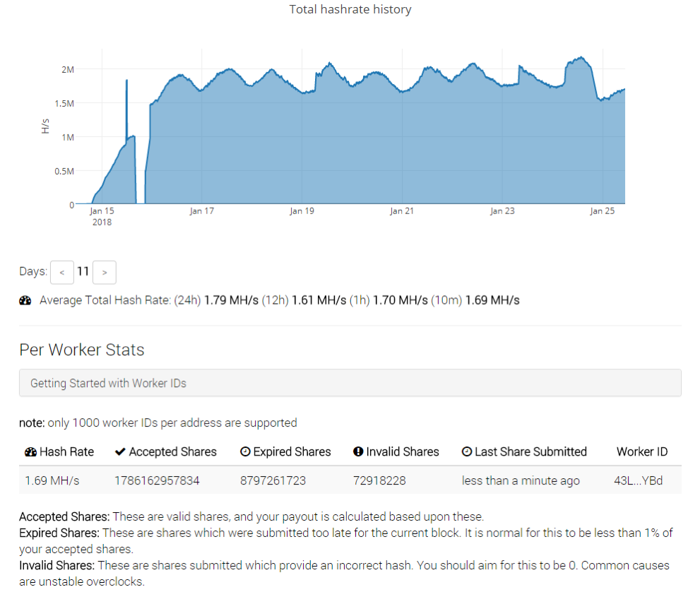Click expired shares value 8797261723
688x616 pixels.
click(273, 481)
